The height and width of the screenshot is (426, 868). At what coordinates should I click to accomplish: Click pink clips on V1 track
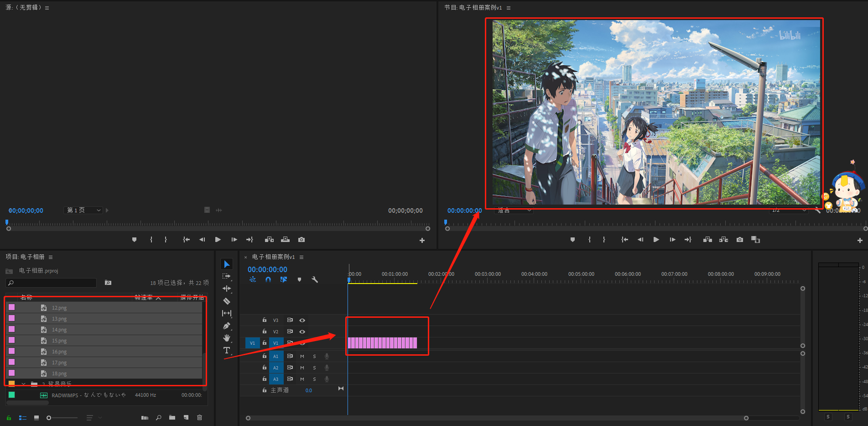(382, 343)
